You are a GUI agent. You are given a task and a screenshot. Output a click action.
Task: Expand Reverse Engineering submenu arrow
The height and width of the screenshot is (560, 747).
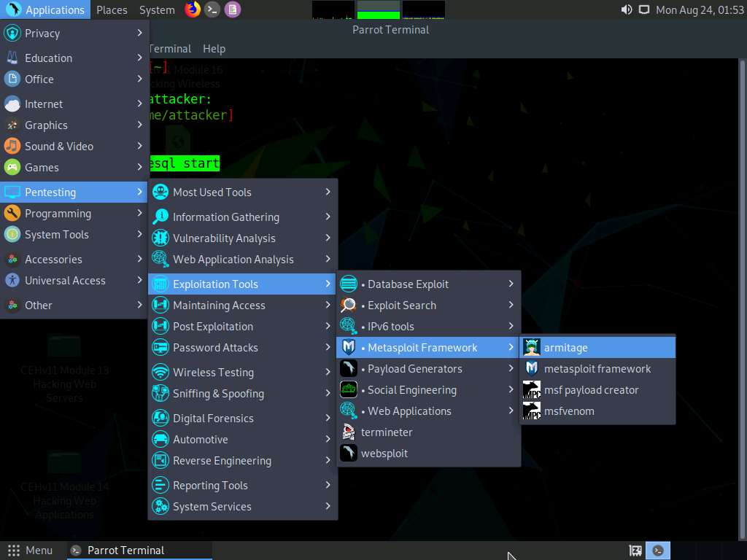pos(328,460)
